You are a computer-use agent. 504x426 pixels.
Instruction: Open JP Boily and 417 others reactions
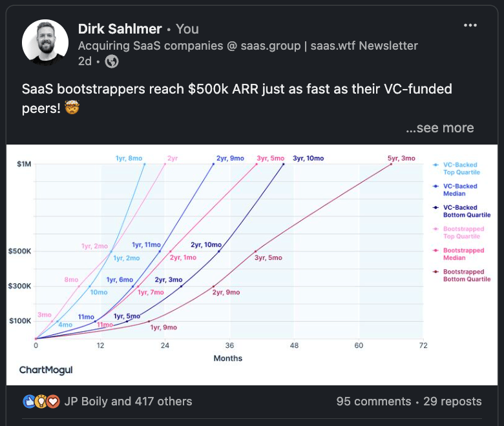pyautogui.click(x=128, y=401)
